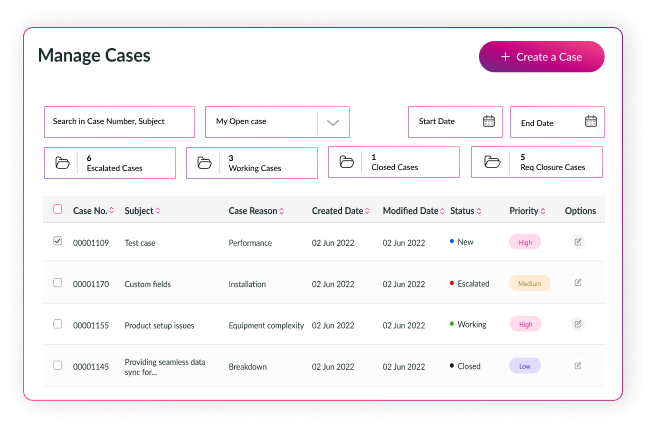654x428 pixels.
Task: Click the Search in Case Number field
Action: (119, 121)
